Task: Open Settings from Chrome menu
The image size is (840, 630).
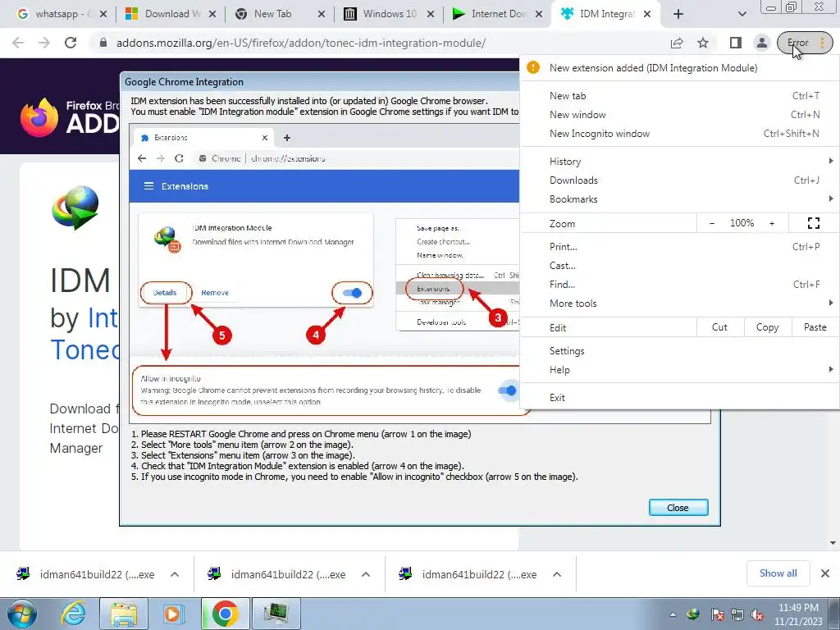Action: coord(680,351)
